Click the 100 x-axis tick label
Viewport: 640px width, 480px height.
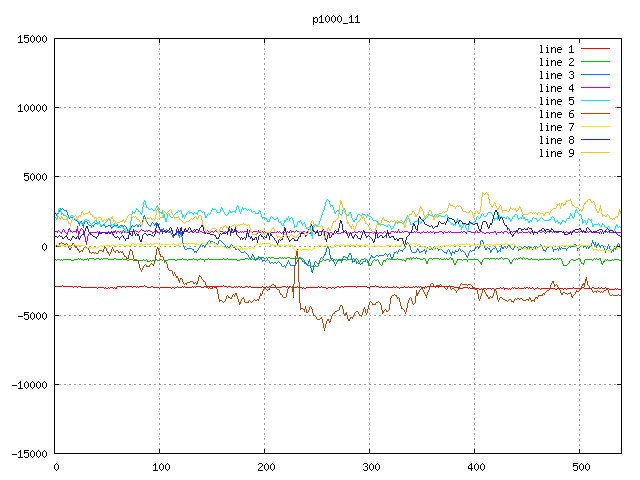(x=160, y=467)
